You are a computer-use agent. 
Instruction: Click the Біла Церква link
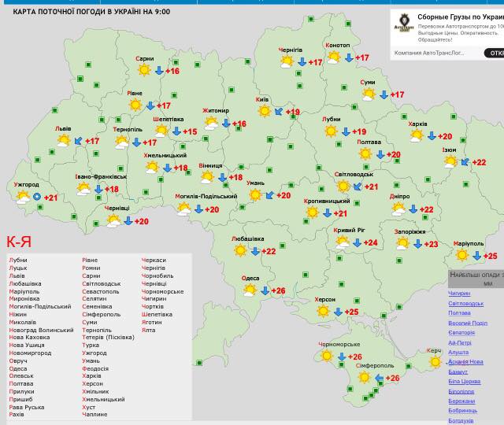click(x=464, y=382)
